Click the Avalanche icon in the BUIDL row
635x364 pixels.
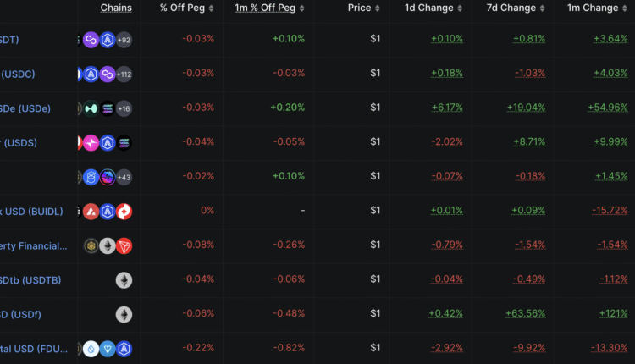pyautogui.click(x=91, y=212)
